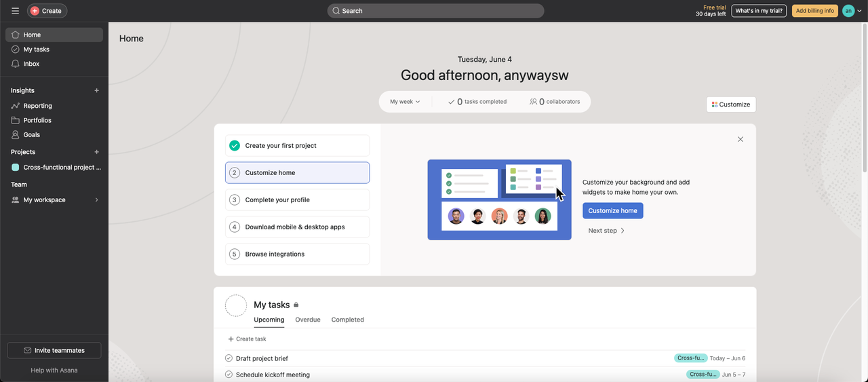Select Complete your profile step
Viewport: 868px width, 382px height.
(x=298, y=199)
